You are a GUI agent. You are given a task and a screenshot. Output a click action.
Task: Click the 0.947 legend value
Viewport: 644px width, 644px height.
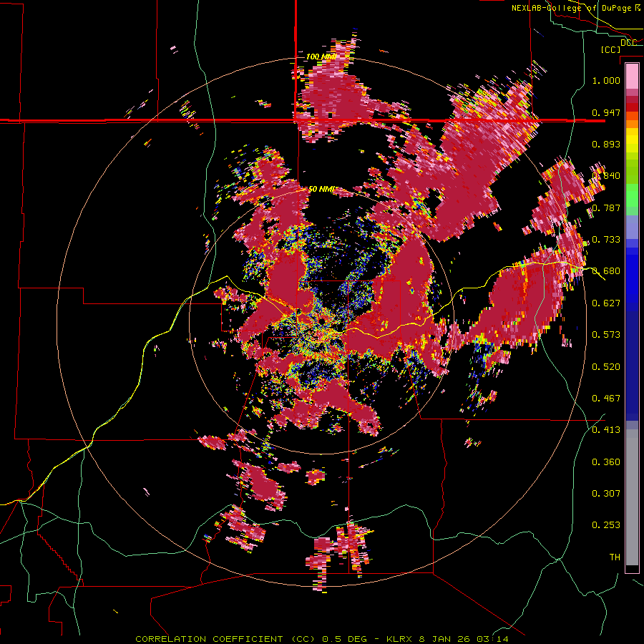[606, 112]
